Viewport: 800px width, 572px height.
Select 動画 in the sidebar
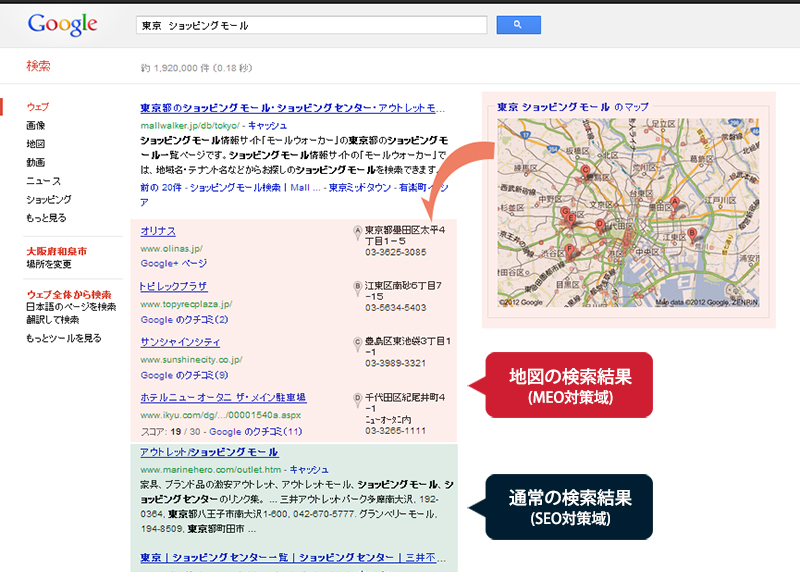[x=36, y=162]
